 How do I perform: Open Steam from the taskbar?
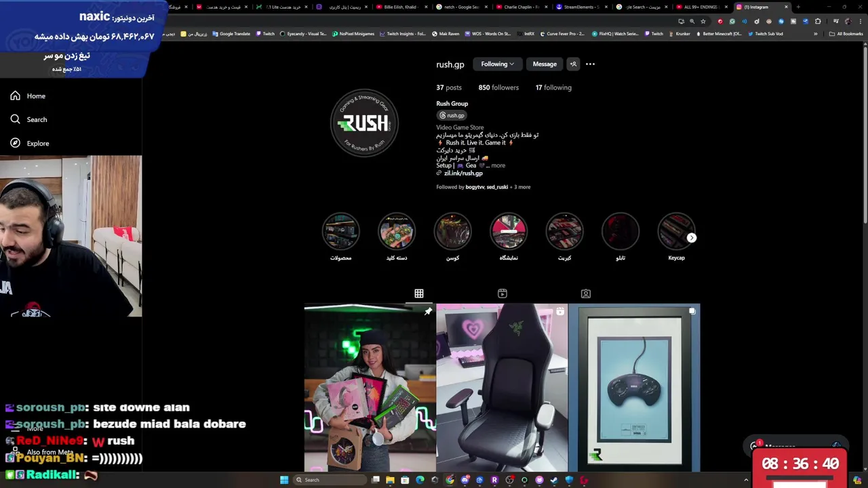coord(554,480)
